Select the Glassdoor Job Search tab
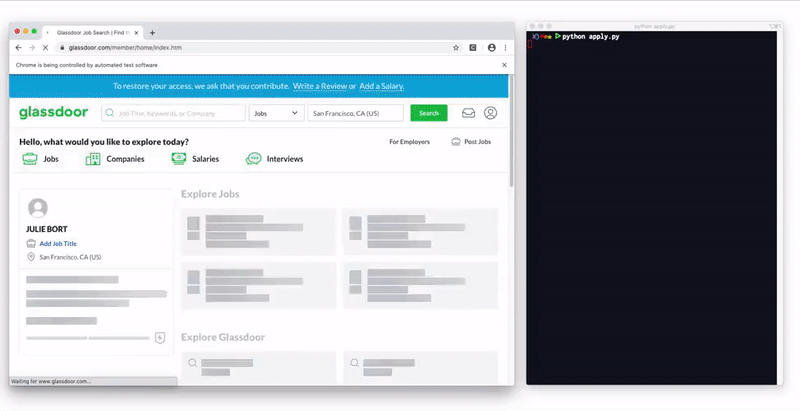 [x=91, y=33]
